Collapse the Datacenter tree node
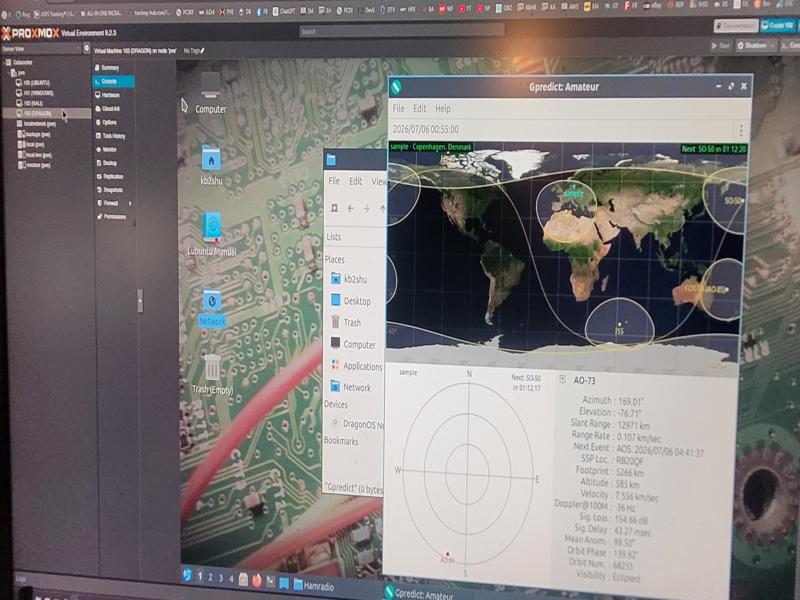Viewport: 800px width, 600px height. [x=5, y=62]
